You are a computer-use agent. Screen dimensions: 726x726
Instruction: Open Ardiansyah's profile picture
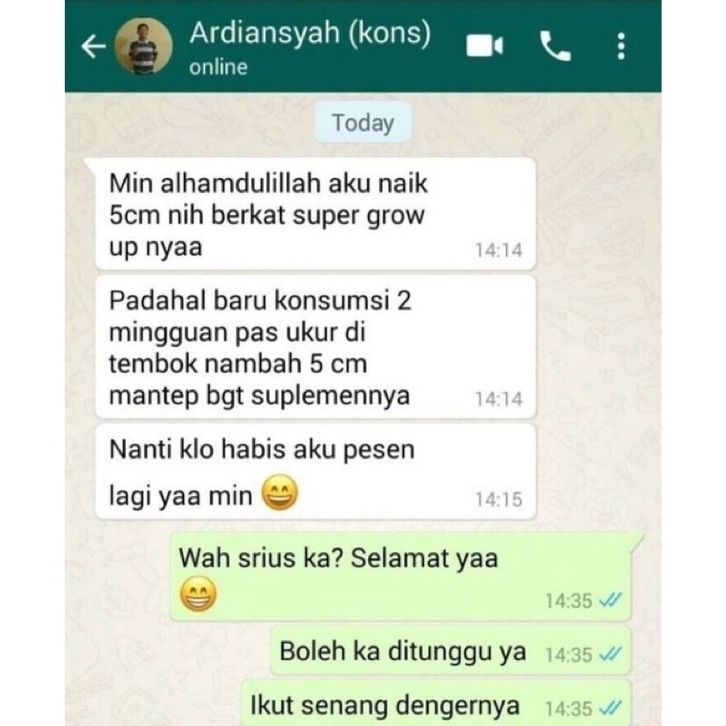(144, 46)
